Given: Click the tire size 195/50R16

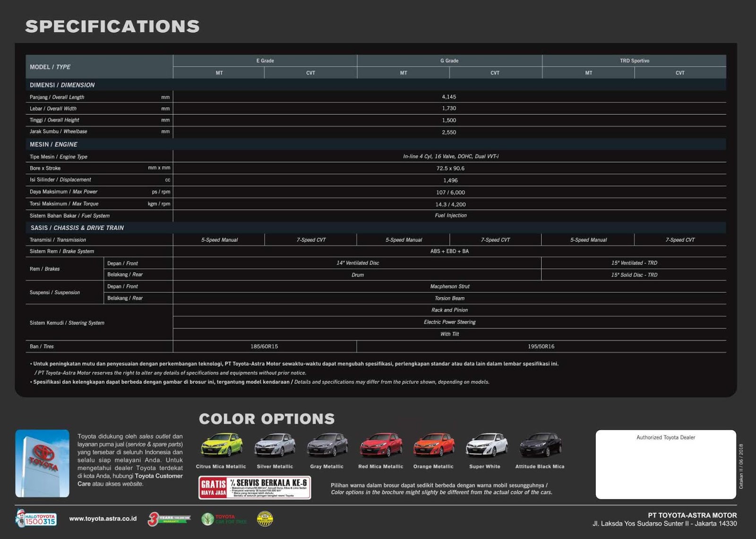Looking at the screenshot, I should [x=541, y=346].
